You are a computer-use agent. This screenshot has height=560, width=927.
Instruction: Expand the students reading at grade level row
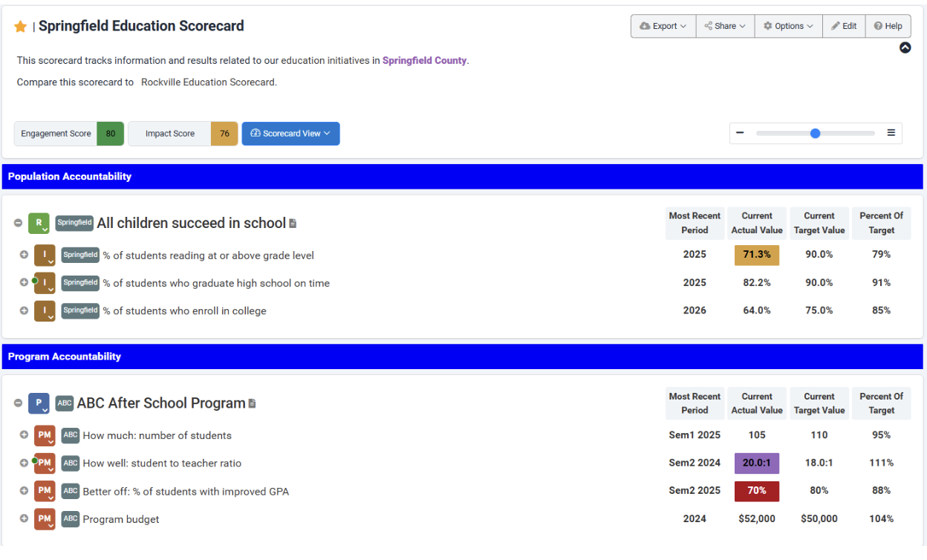pyautogui.click(x=24, y=255)
